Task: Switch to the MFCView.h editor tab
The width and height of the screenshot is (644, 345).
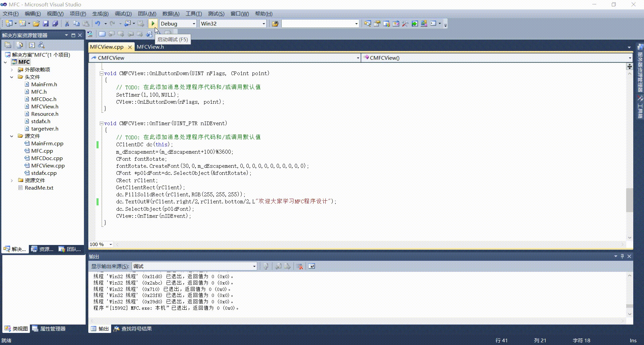Action: pyautogui.click(x=150, y=47)
